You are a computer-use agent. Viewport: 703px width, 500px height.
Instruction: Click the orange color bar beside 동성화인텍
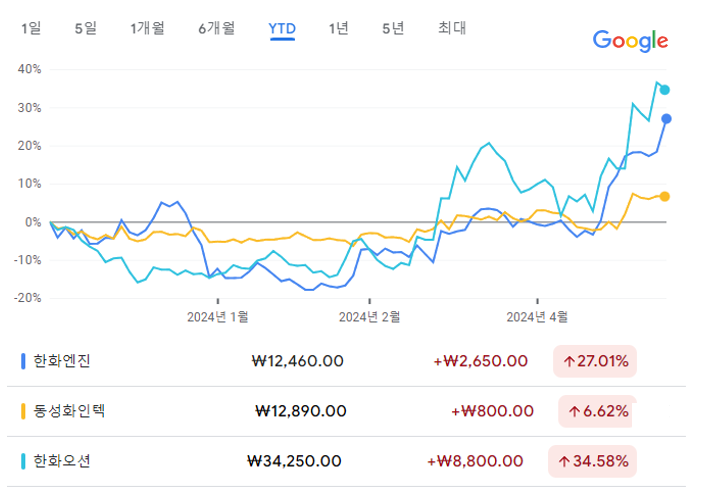click(23, 411)
